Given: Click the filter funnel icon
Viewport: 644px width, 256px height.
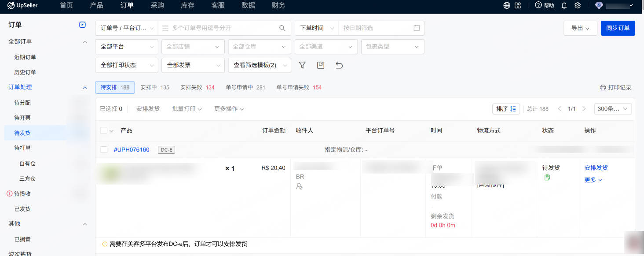Looking at the screenshot, I should point(302,65).
